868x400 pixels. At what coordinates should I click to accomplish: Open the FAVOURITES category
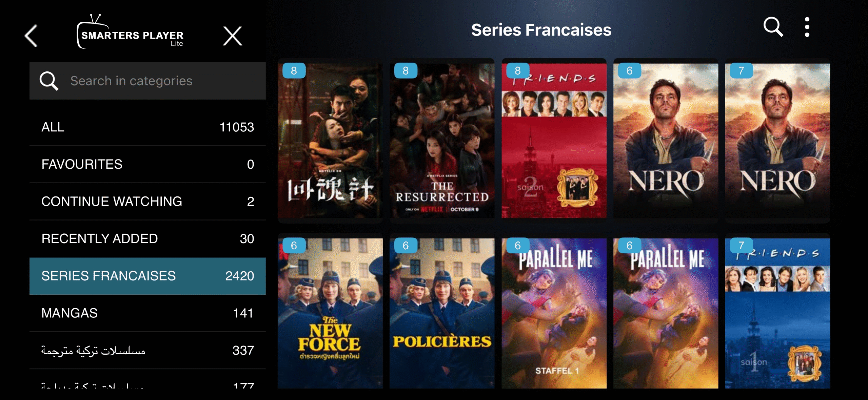tap(147, 164)
